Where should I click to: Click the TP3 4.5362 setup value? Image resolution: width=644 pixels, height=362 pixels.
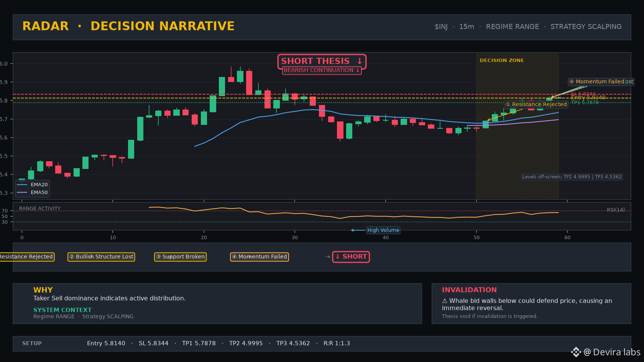293,343
